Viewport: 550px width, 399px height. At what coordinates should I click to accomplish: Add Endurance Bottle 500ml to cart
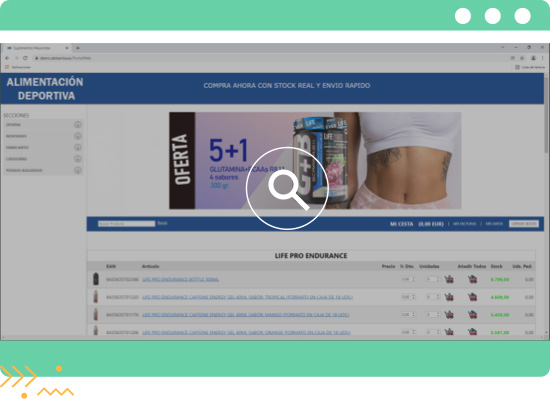tap(449, 279)
